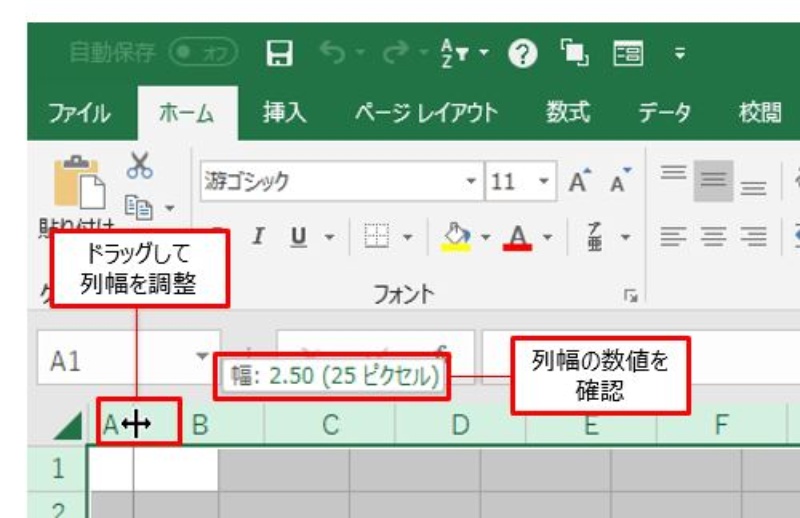Click the Save icon in quick access toolbar

278,53
